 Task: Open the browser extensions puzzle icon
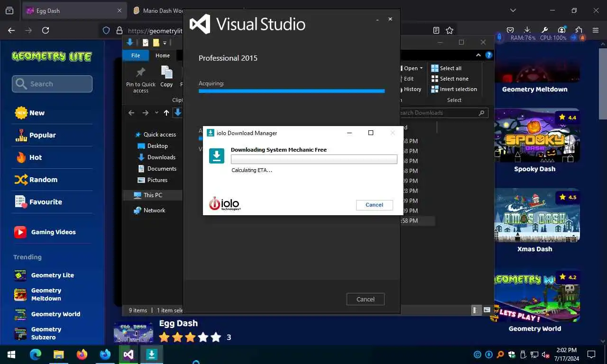click(x=579, y=30)
